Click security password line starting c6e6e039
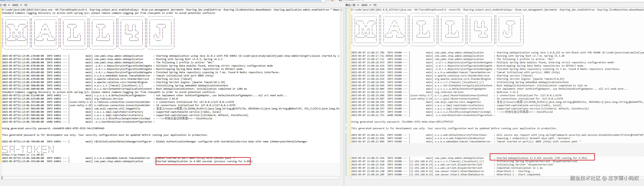 tap(53, 128)
